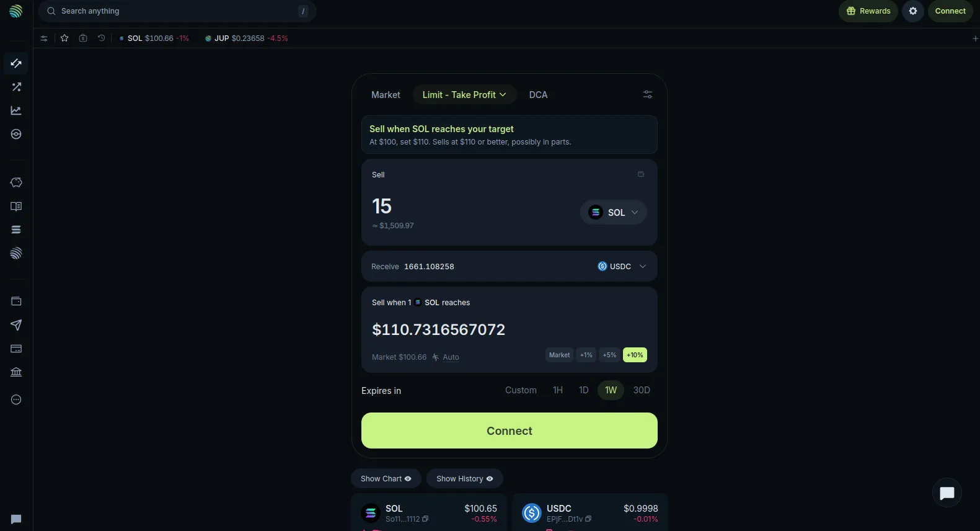Open the Rewards button
980x531 pixels.
[x=868, y=11]
